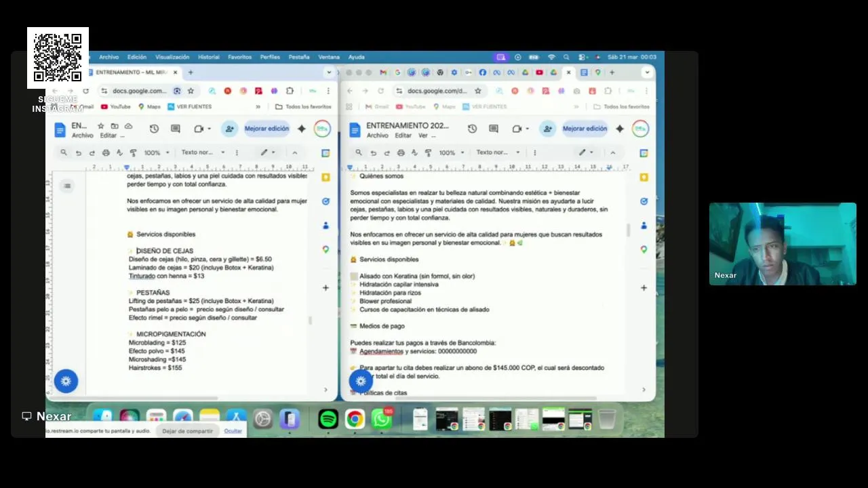Viewport: 868px width, 488px height.
Task: Open comments panel in the left Docs window
Action: [176, 129]
